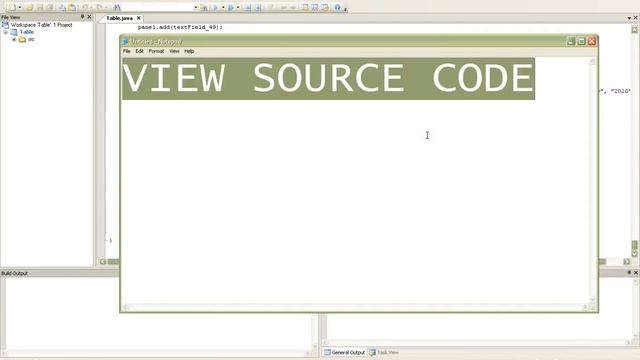Switch to the General Output tab
Screen dimensions: 640x360
click(x=344, y=352)
